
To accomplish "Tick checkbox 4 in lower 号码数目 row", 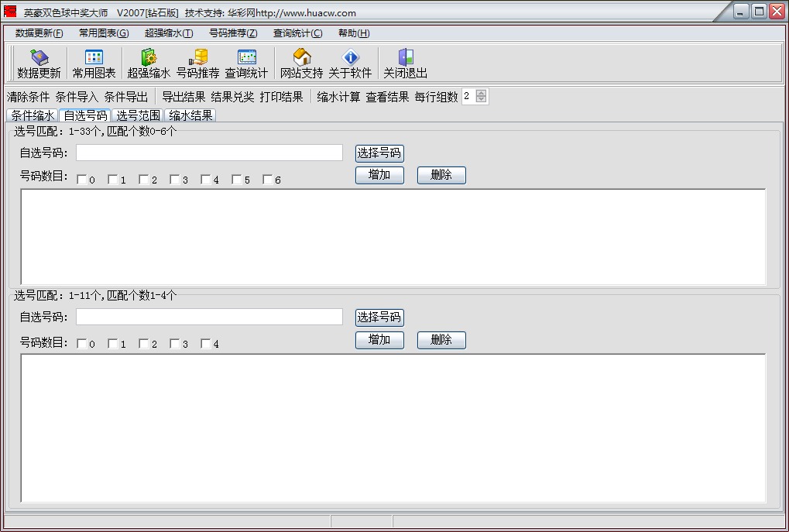I will [x=206, y=344].
